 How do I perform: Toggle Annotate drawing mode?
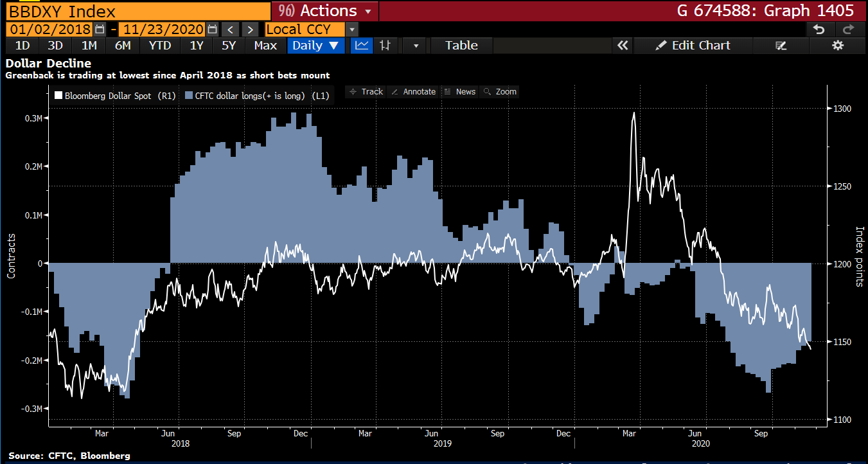tap(413, 91)
